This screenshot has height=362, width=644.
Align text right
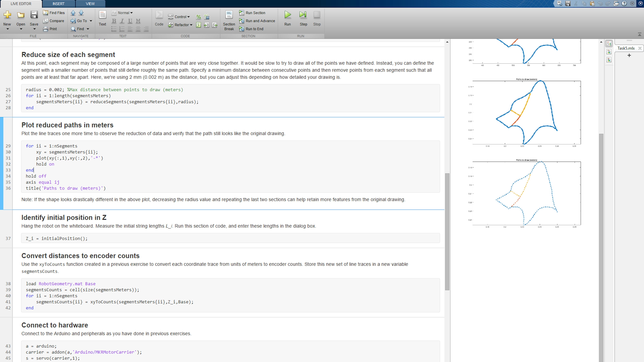tap(146, 29)
